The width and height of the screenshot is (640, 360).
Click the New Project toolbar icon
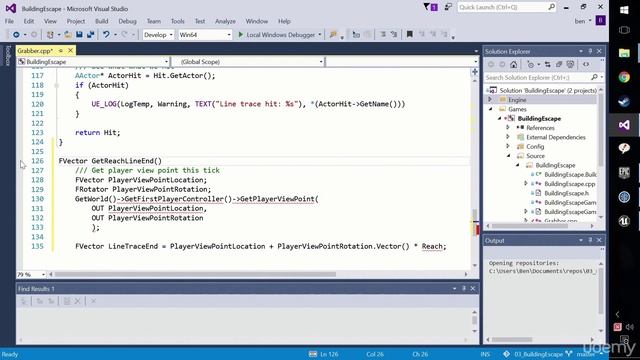pos(50,35)
